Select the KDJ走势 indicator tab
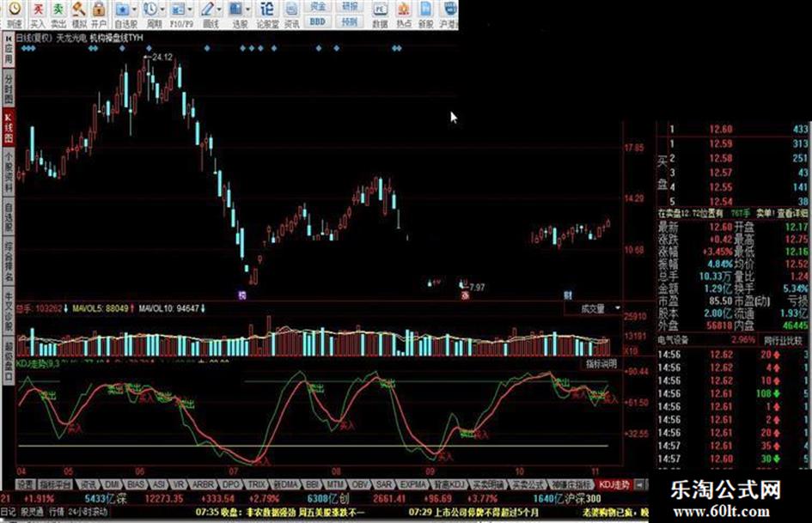The height and width of the screenshot is (523, 812). pos(614,484)
